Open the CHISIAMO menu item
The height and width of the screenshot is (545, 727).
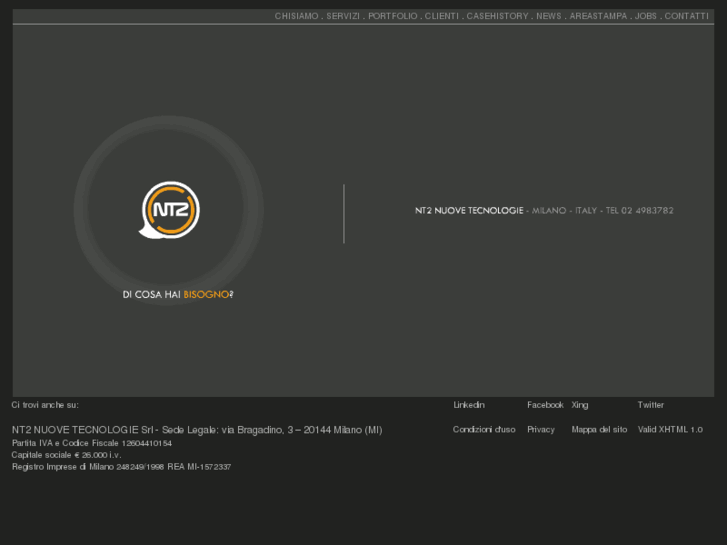click(296, 16)
